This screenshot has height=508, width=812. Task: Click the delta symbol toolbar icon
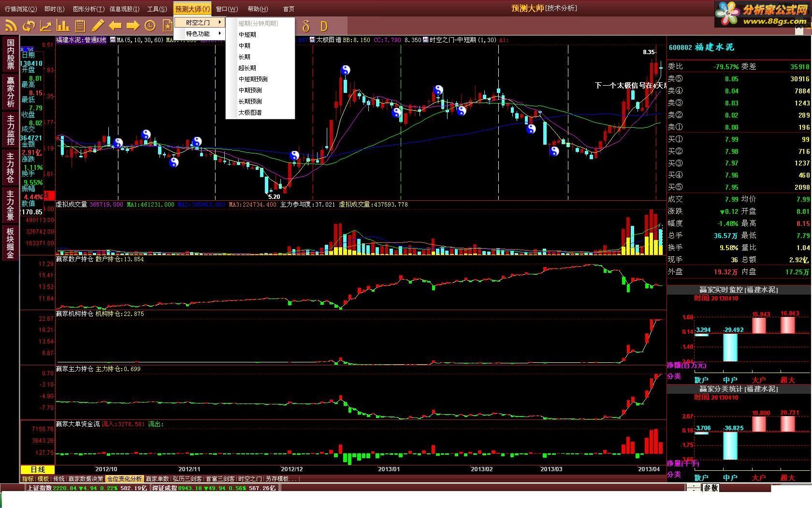tap(305, 26)
